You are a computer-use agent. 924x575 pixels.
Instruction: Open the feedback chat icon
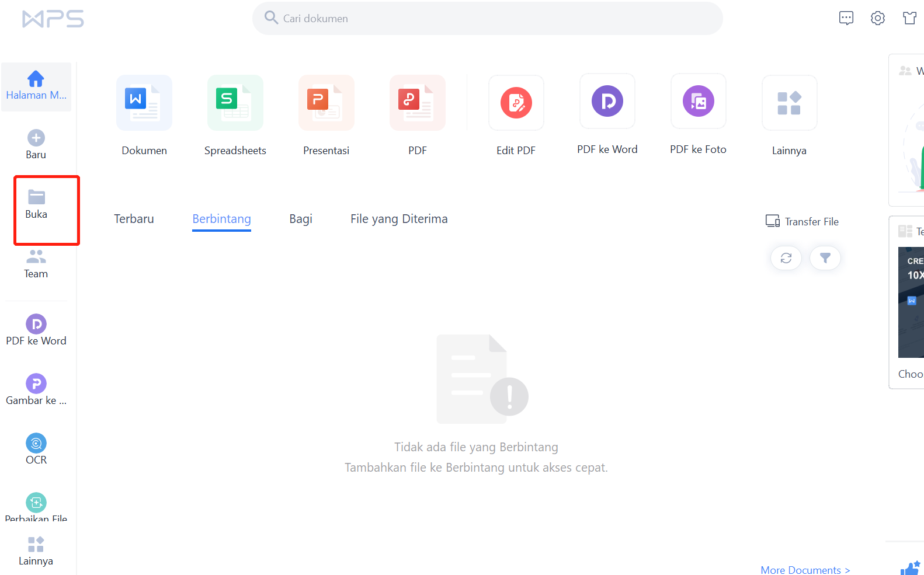click(x=846, y=19)
